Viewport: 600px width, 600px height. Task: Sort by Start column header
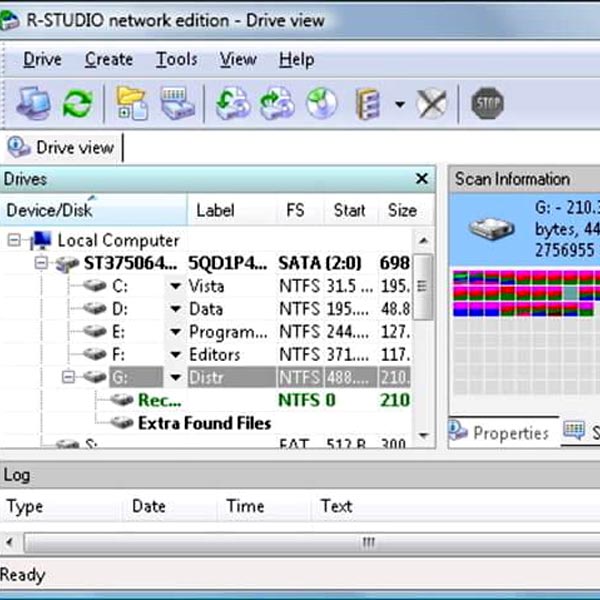[x=351, y=210]
